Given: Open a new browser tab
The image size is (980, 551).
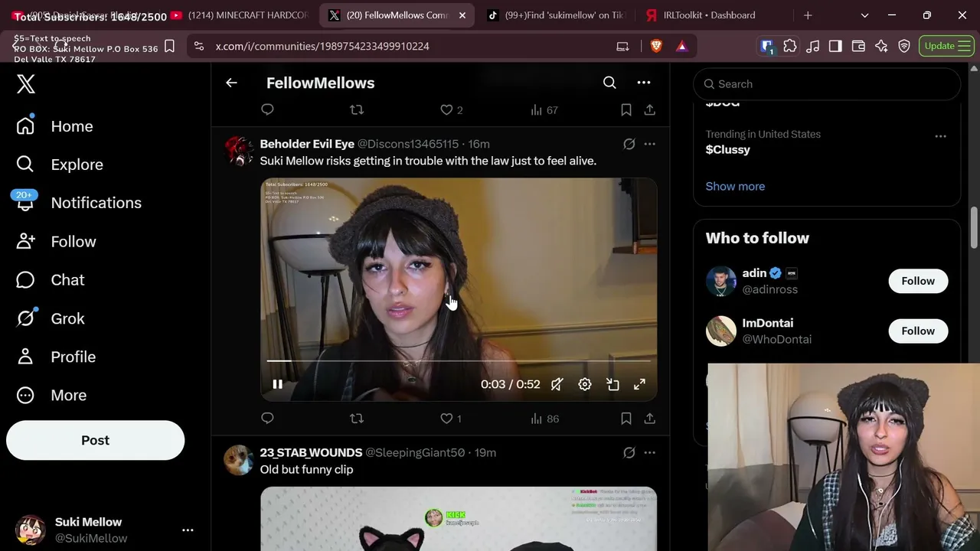Looking at the screenshot, I should tap(808, 15).
